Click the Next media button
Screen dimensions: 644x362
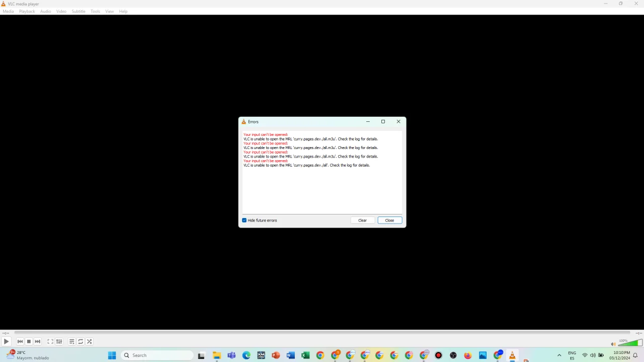[38, 341]
